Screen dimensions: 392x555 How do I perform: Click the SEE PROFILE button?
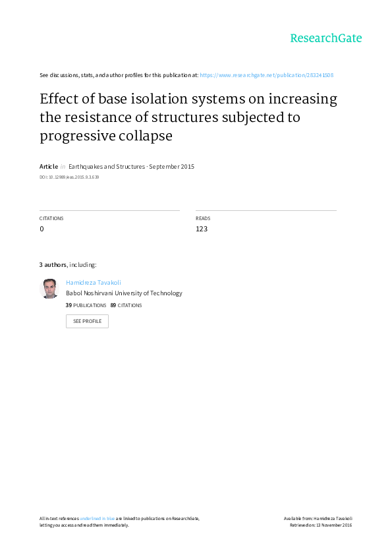(x=87, y=321)
